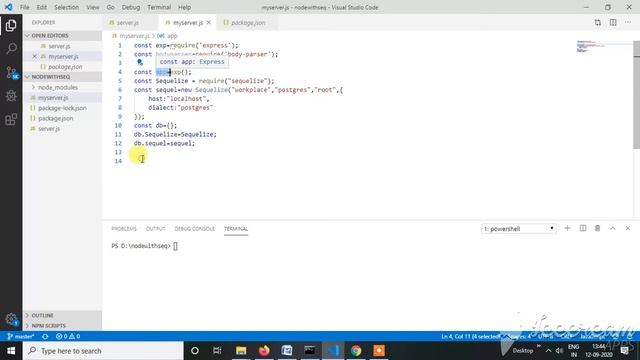Expand the NPM Scripts section
The height and width of the screenshot is (360, 640).
[62, 326]
